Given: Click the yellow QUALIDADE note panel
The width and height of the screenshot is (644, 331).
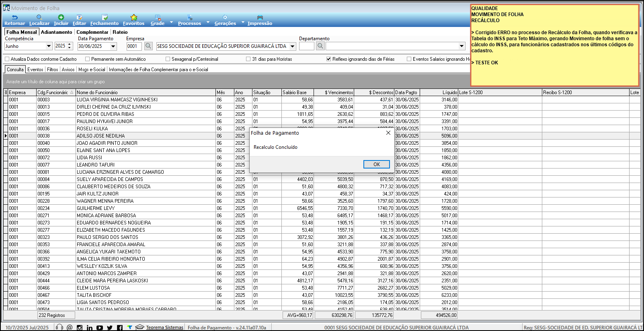Looking at the screenshot, I should click(x=554, y=45).
